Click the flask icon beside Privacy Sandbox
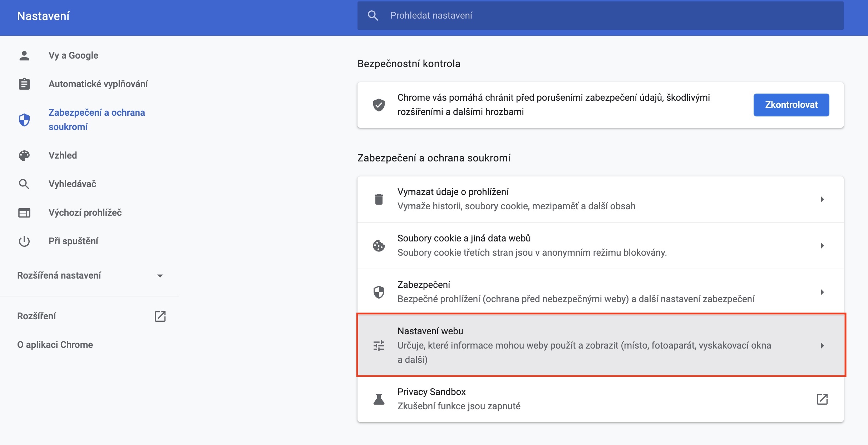This screenshot has width=868, height=445. 379,399
